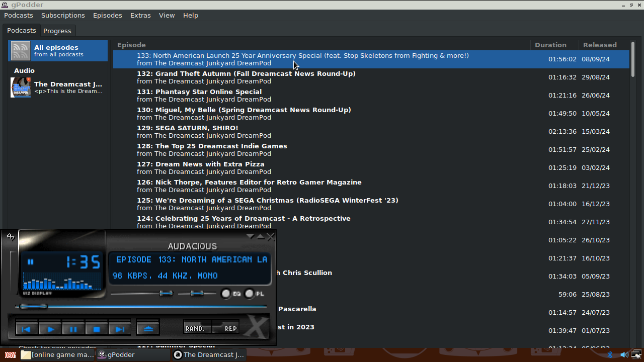Click the 01:56:02 duration cell

(x=562, y=59)
